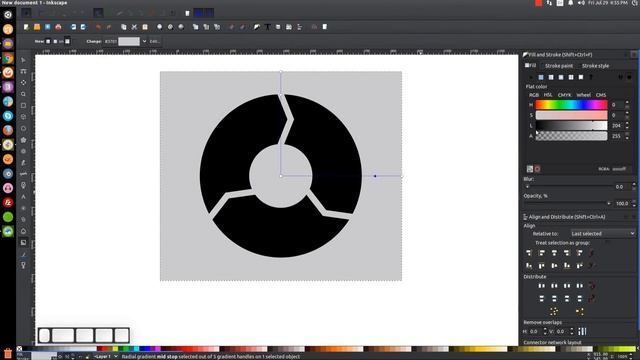Click the Remove overlaps button
Viewport: 640px width, 360px height.
582,331
